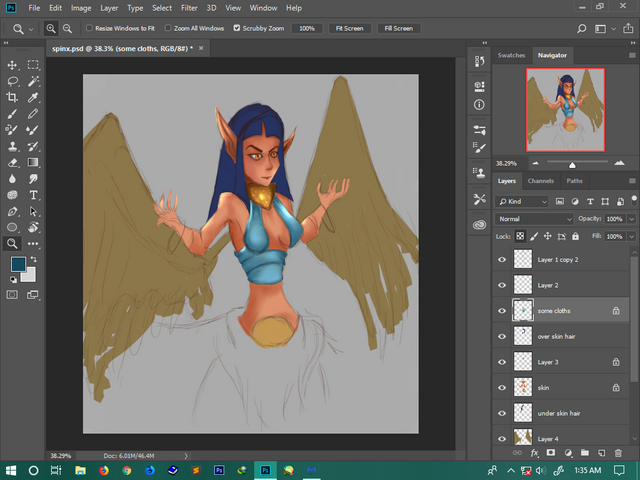Click the Navigator zoom slider handle

click(x=572, y=165)
